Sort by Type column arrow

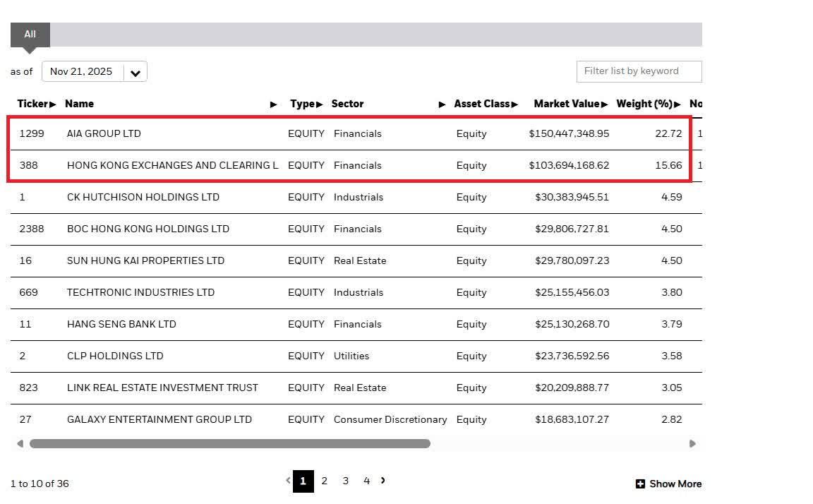click(x=320, y=104)
